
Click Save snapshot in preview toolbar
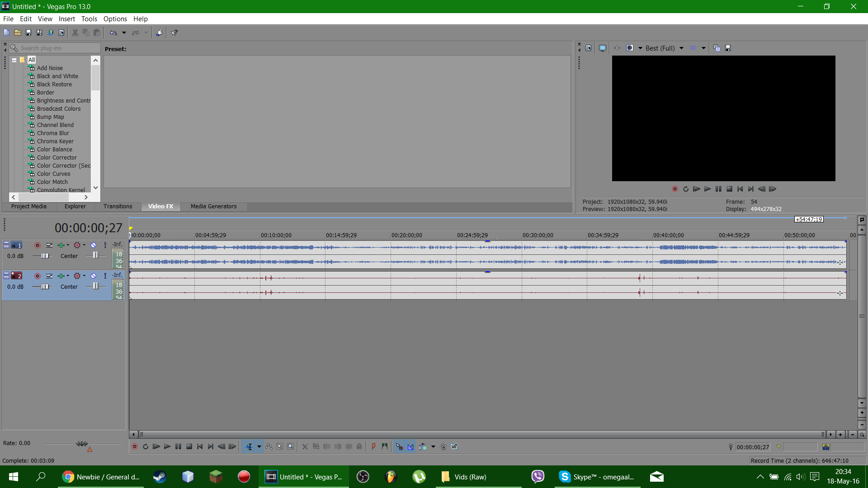[728, 48]
